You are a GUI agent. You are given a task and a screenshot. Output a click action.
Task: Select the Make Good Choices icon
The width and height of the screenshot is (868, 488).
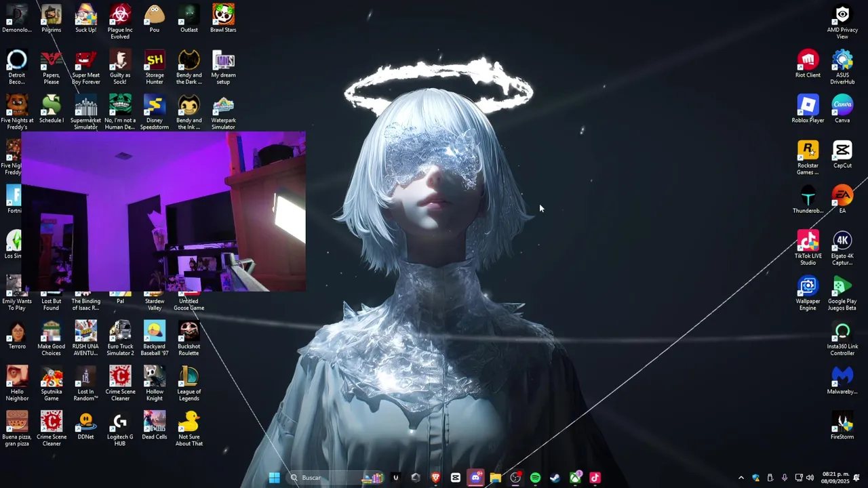[51, 338]
